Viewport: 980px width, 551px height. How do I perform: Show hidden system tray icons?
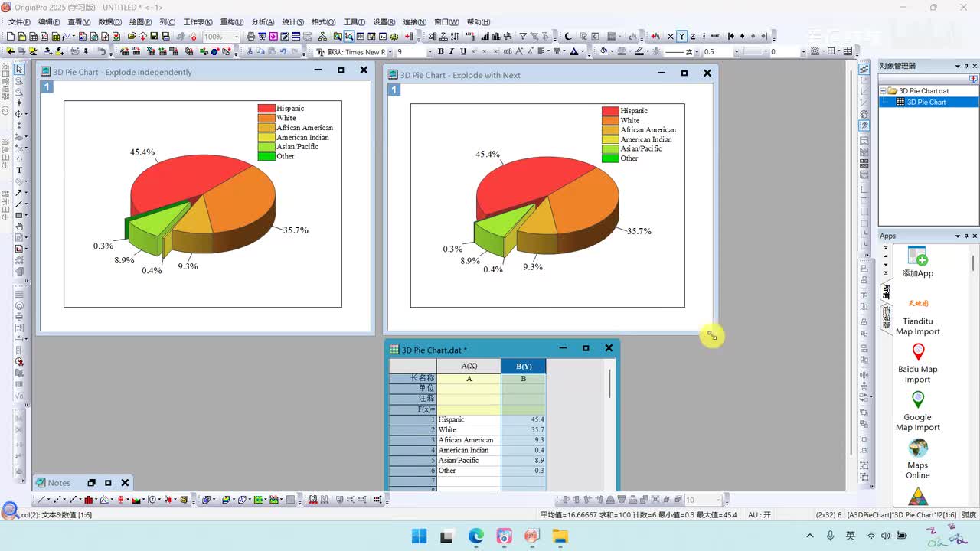pos(810,536)
